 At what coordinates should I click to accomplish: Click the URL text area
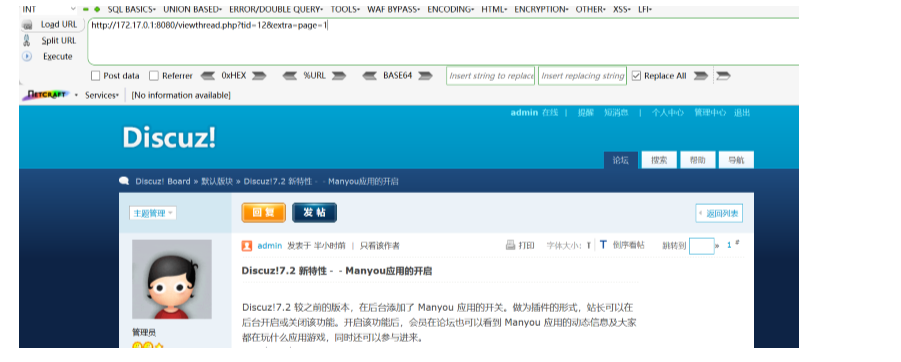(x=444, y=42)
